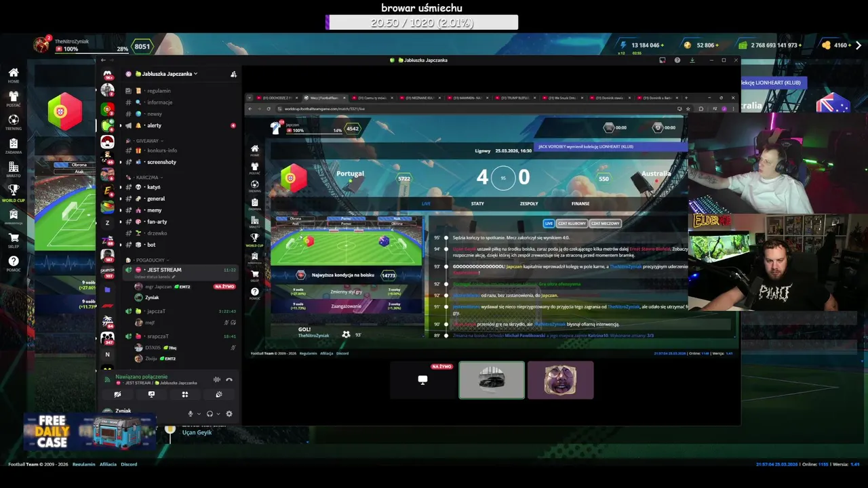Click Discord invite people icon beside server name

point(233,74)
